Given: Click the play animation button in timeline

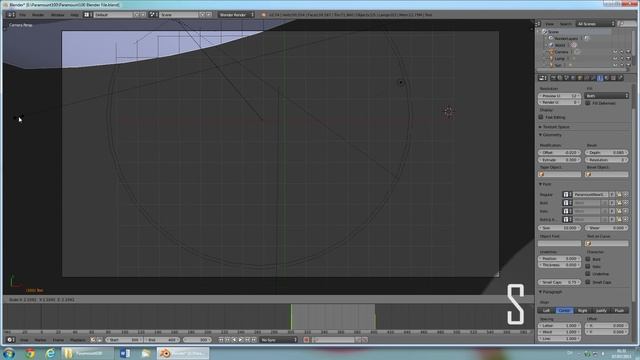Looking at the screenshot, I should click(x=241, y=340).
